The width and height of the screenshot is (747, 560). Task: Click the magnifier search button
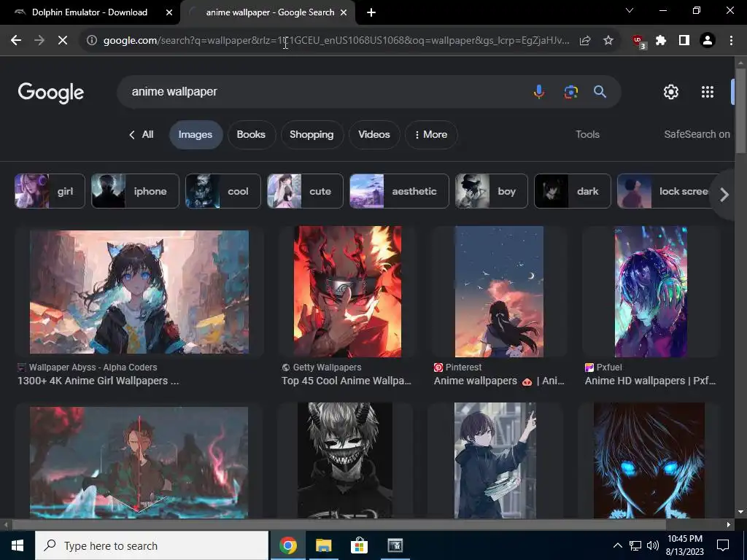pos(600,91)
